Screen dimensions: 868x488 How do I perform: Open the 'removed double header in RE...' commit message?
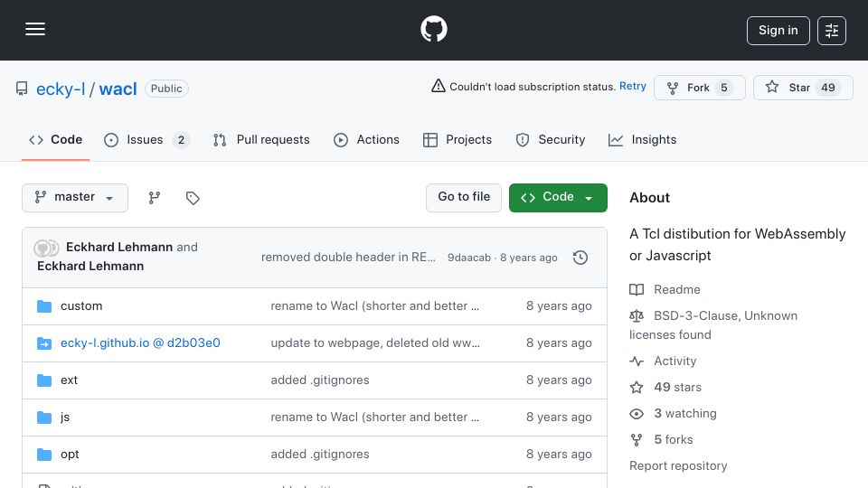(348, 258)
